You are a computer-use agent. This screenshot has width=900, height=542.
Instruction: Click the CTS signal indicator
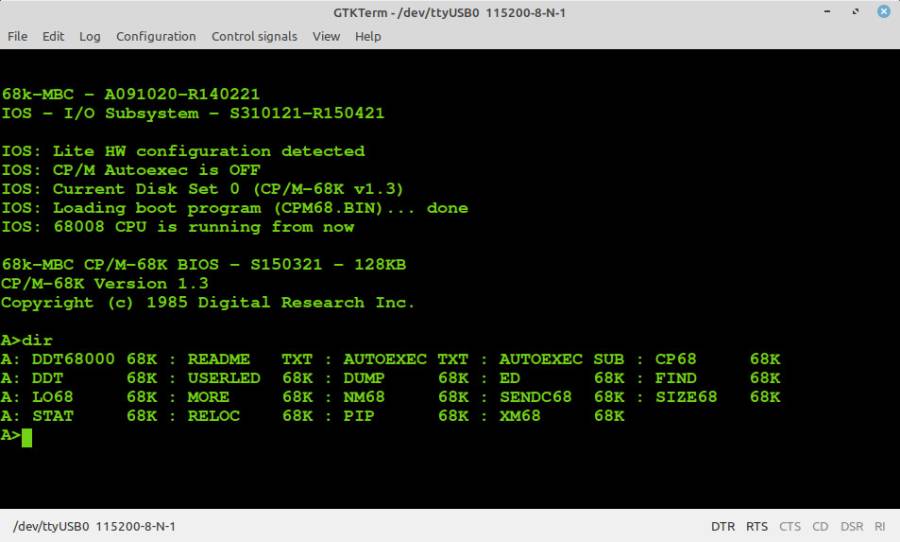click(x=790, y=526)
